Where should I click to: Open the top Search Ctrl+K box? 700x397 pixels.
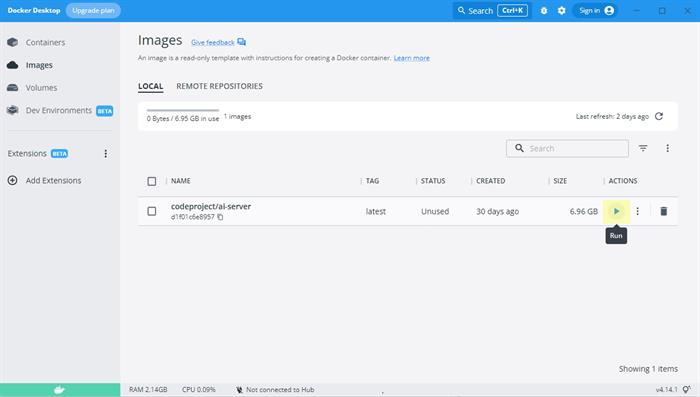coord(492,11)
